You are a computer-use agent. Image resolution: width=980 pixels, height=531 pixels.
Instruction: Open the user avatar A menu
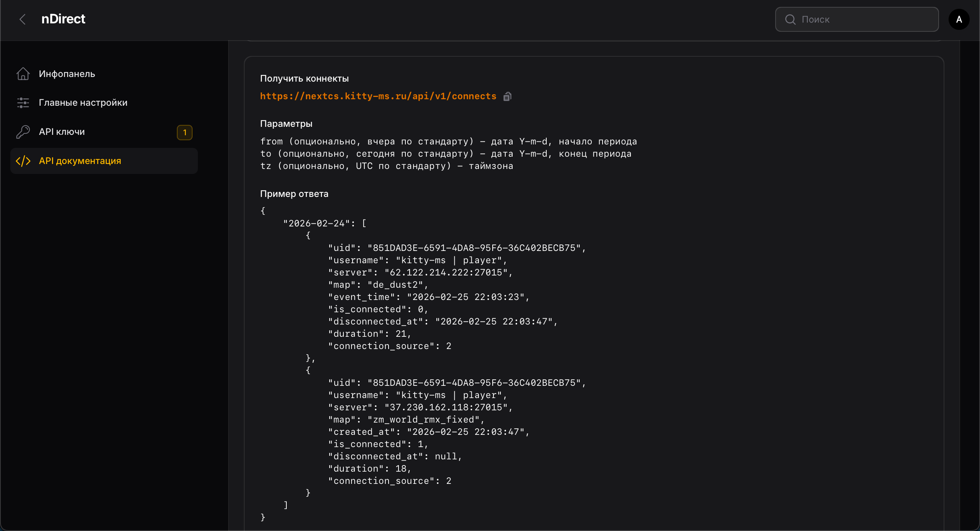(x=959, y=20)
